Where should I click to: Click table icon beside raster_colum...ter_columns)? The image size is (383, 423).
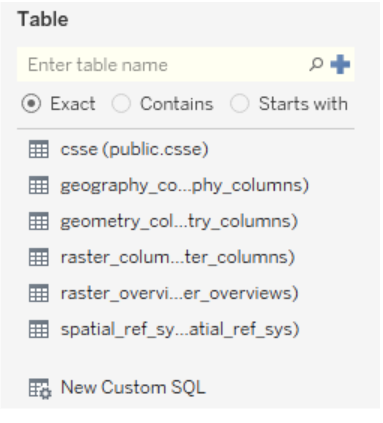(39, 257)
